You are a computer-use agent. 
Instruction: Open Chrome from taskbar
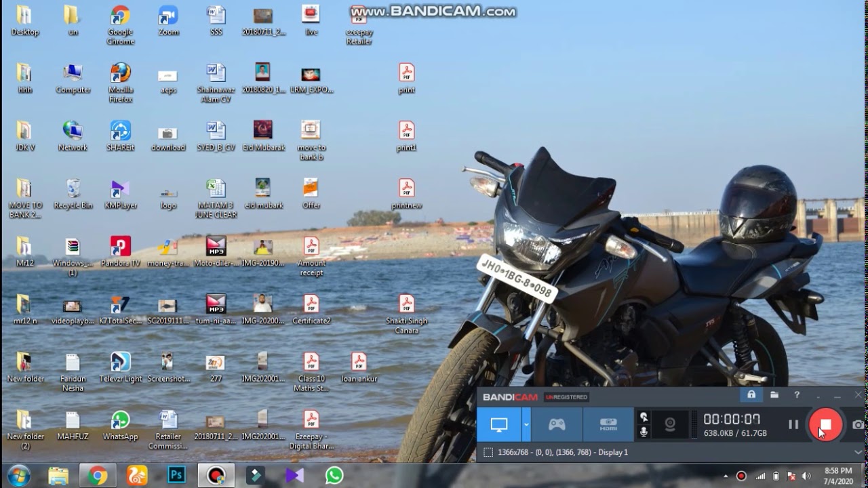click(98, 476)
